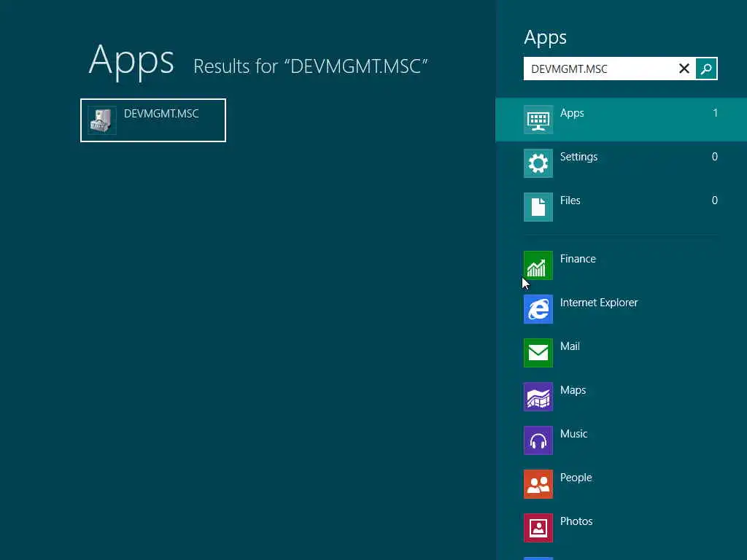This screenshot has width=747, height=560.
Task: Click the magnifying glass search button
Action: click(x=706, y=69)
